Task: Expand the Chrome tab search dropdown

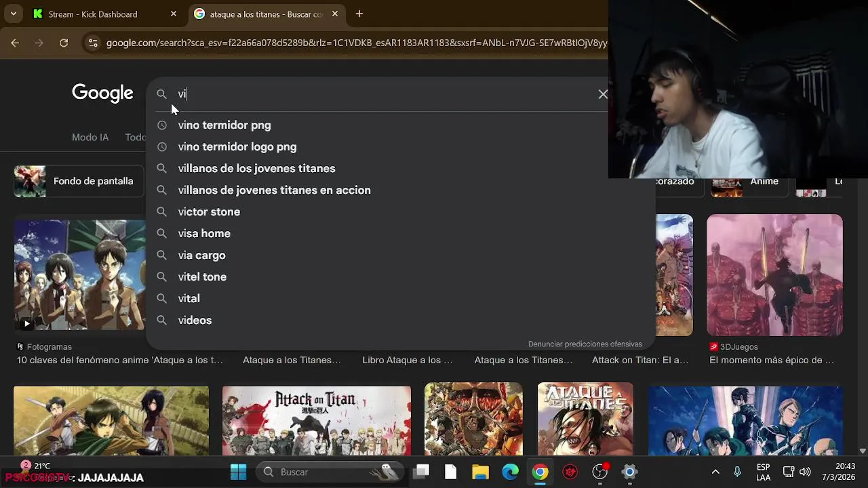Action: (14, 14)
